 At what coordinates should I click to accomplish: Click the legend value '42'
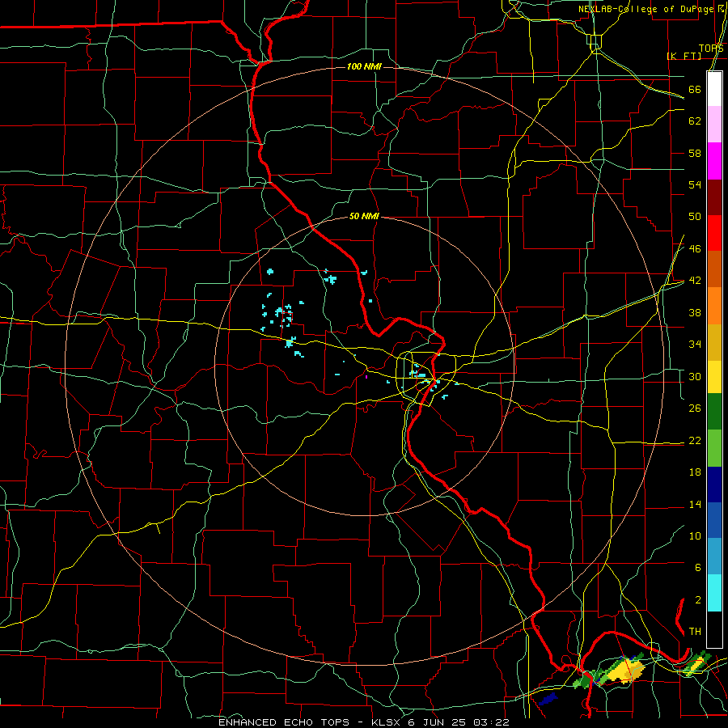[x=695, y=281]
